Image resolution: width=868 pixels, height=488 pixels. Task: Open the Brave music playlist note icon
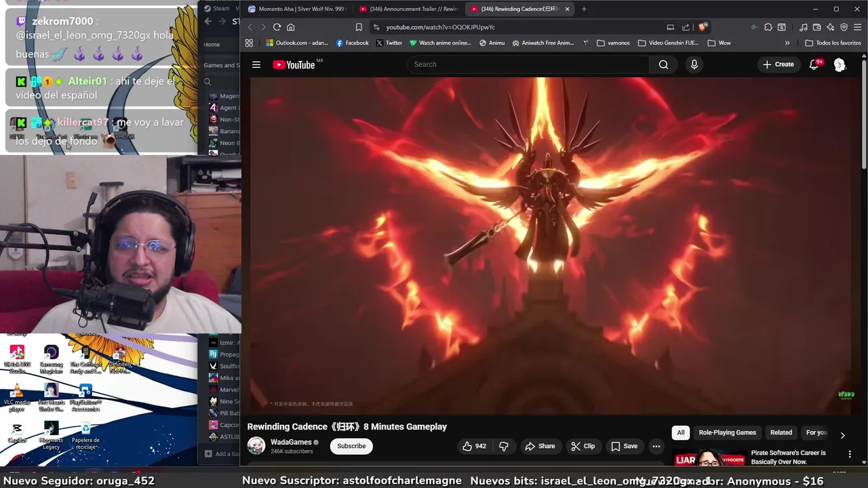[804, 27]
